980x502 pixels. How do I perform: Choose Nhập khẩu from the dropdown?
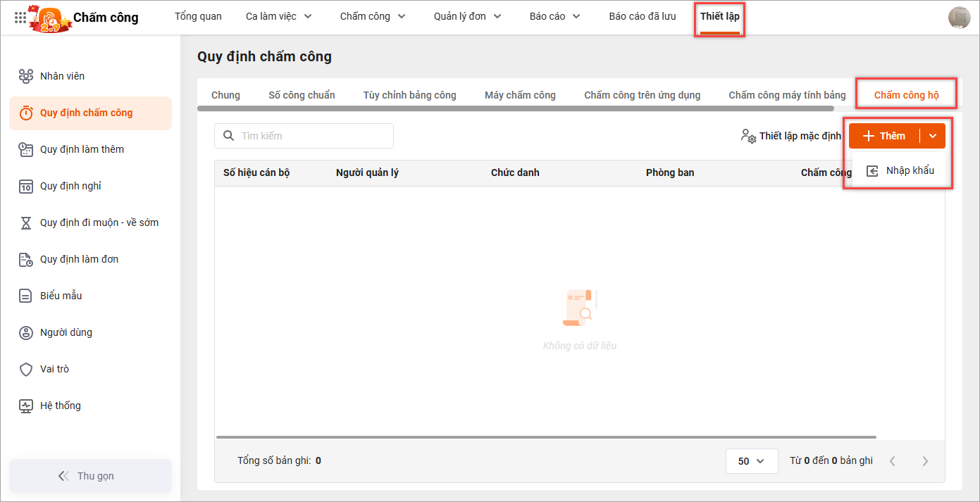tap(900, 170)
